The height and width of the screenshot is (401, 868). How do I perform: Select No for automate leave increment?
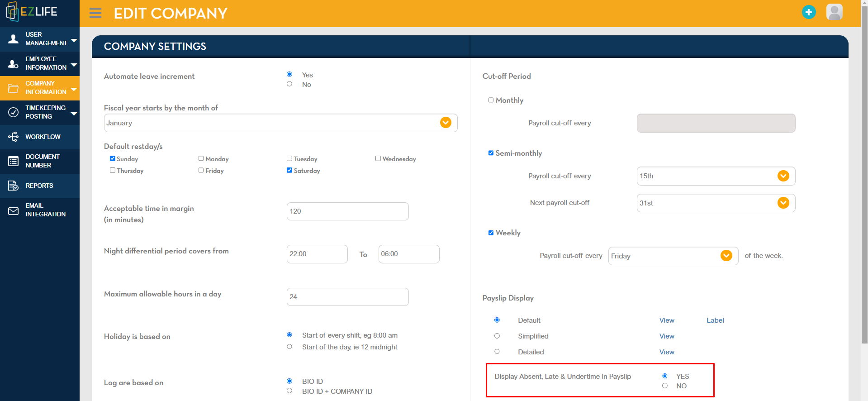point(289,84)
